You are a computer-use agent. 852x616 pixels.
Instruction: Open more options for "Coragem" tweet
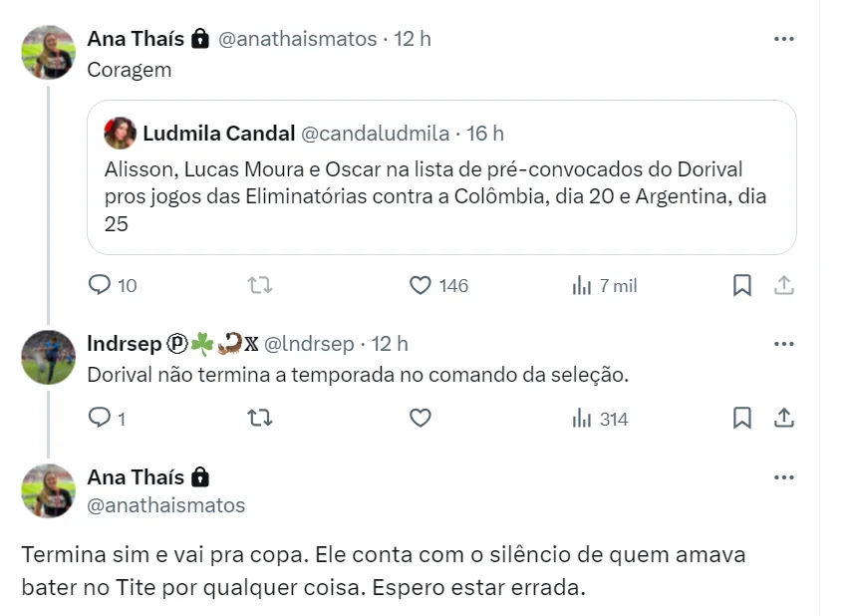coord(784,39)
